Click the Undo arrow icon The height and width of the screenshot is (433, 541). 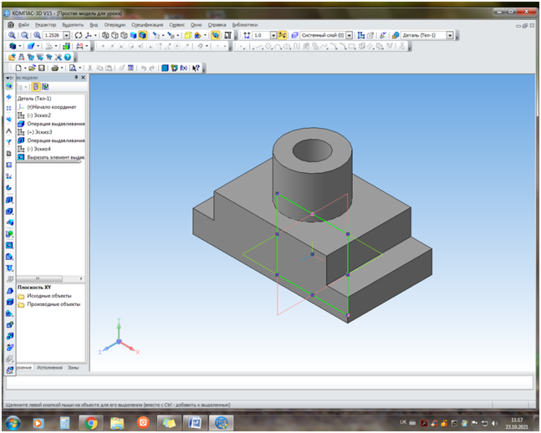click(x=143, y=68)
